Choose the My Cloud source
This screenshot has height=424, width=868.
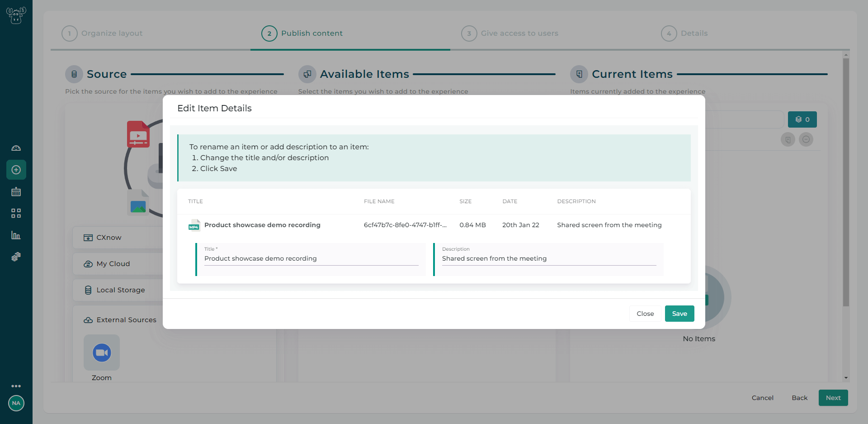tap(118, 264)
